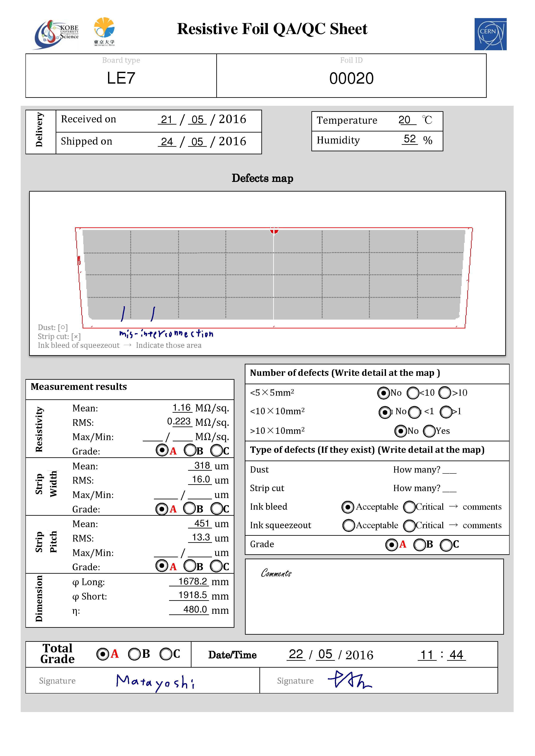Click the Temperature value 20

tap(405, 120)
